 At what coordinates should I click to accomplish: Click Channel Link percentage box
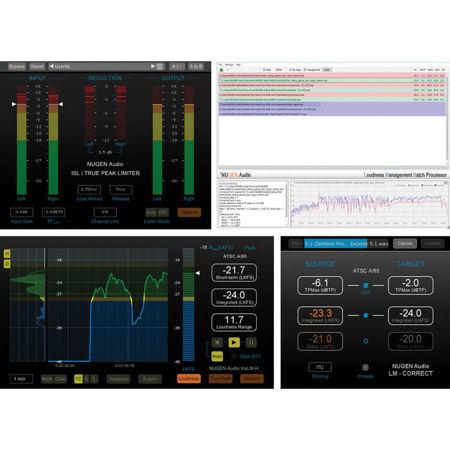(x=105, y=212)
